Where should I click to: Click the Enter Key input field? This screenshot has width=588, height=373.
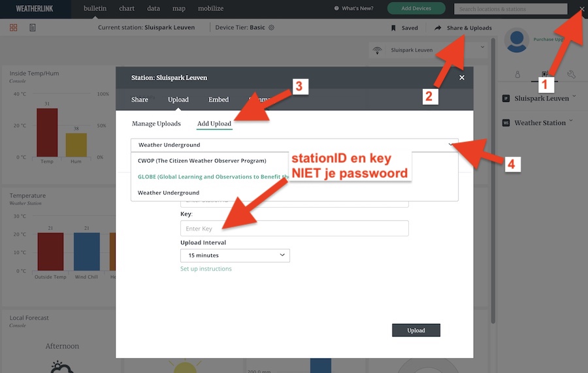pos(294,229)
